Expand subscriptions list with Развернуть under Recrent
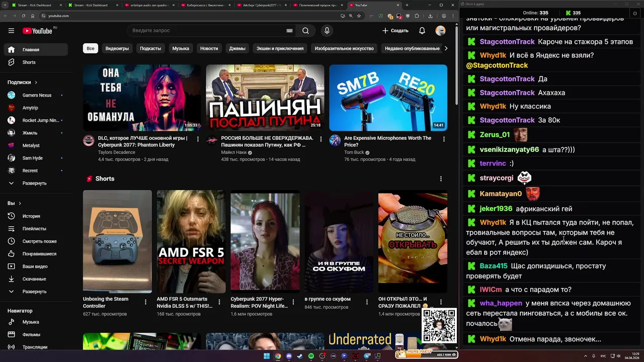The width and height of the screenshot is (644, 362). 35,184
